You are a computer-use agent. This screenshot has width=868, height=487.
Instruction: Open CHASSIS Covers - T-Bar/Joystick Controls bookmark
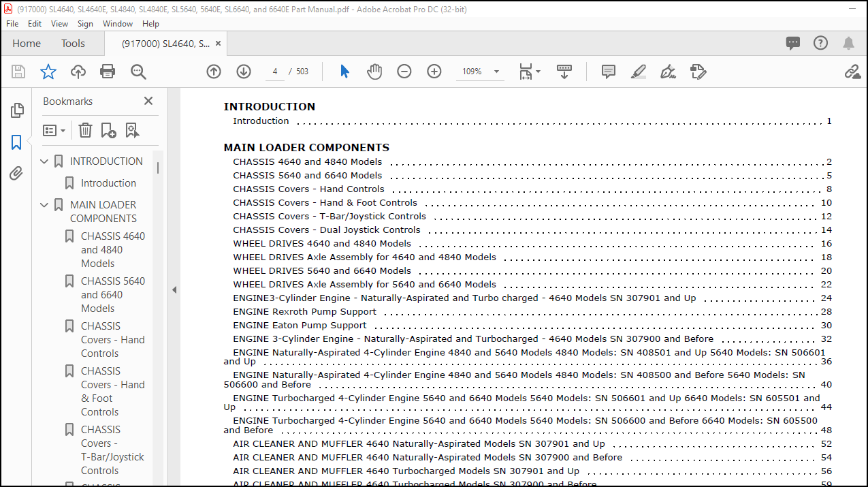coord(113,450)
